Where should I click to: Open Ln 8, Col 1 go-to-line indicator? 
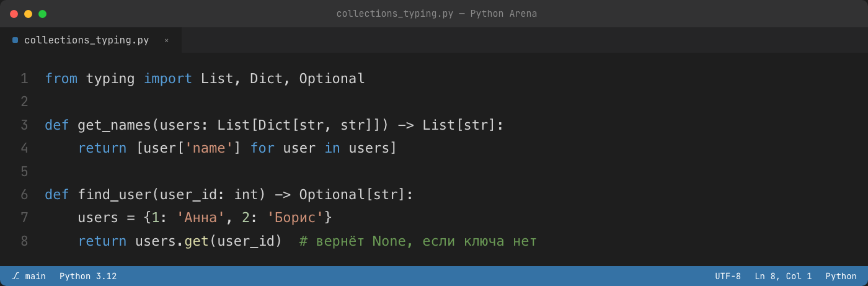783,276
